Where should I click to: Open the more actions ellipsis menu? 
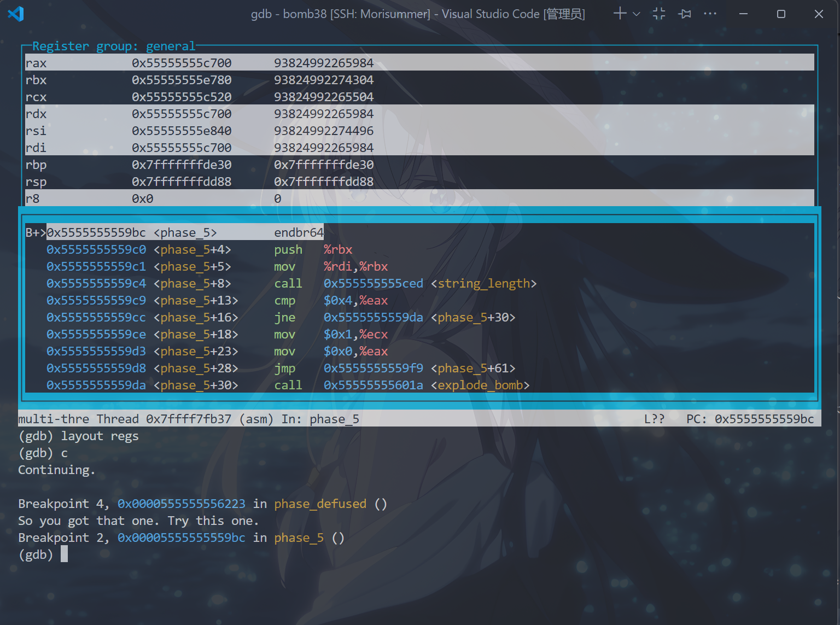[x=710, y=14]
